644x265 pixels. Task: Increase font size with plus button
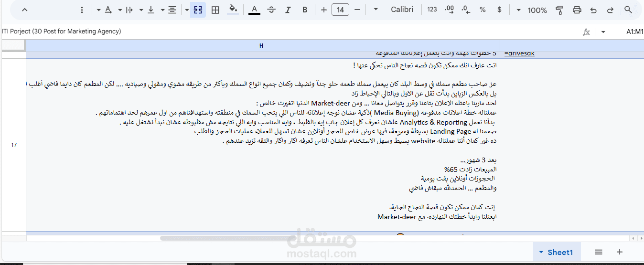(x=324, y=10)
